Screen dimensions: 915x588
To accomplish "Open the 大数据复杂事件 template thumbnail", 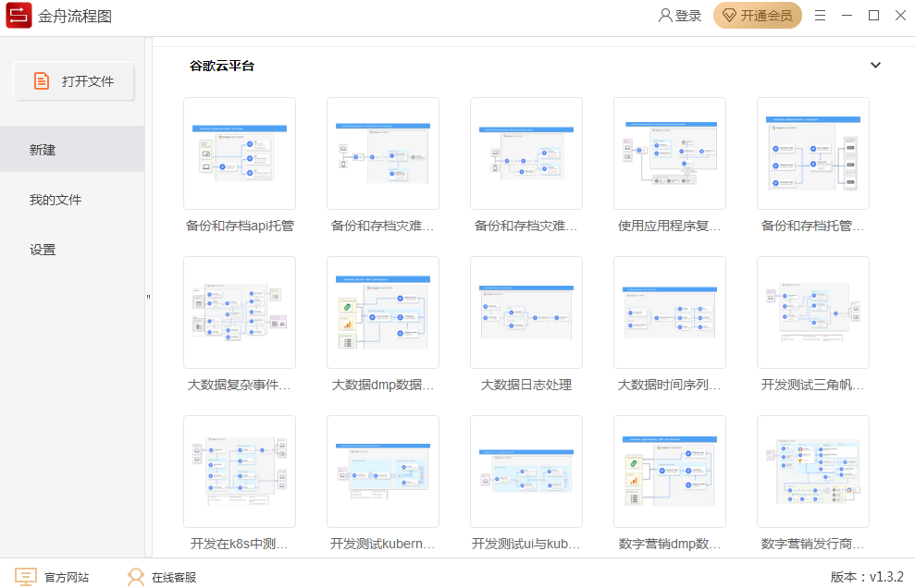I will click(240, 312).
